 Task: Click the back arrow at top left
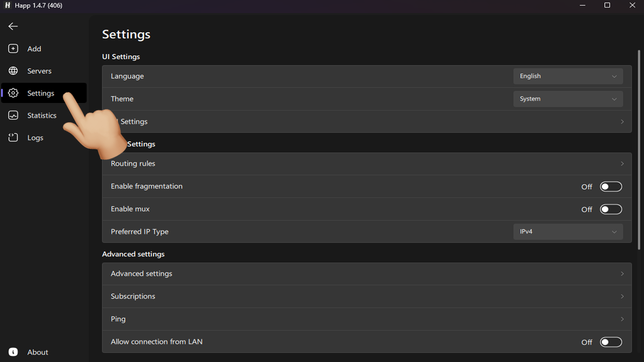[x=13, y=26]
